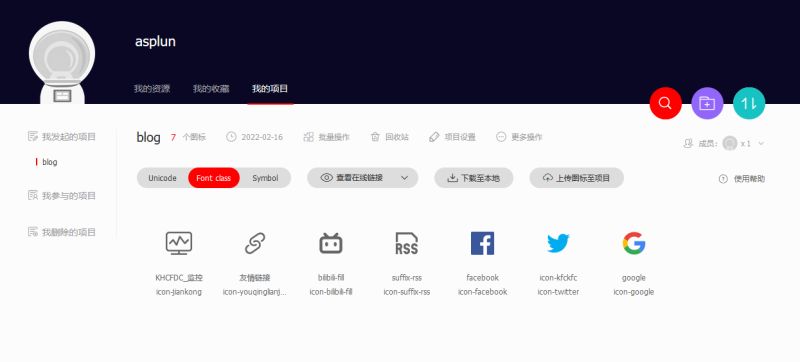
Task: Click the icon-google class name
Action: pos(634,292)
